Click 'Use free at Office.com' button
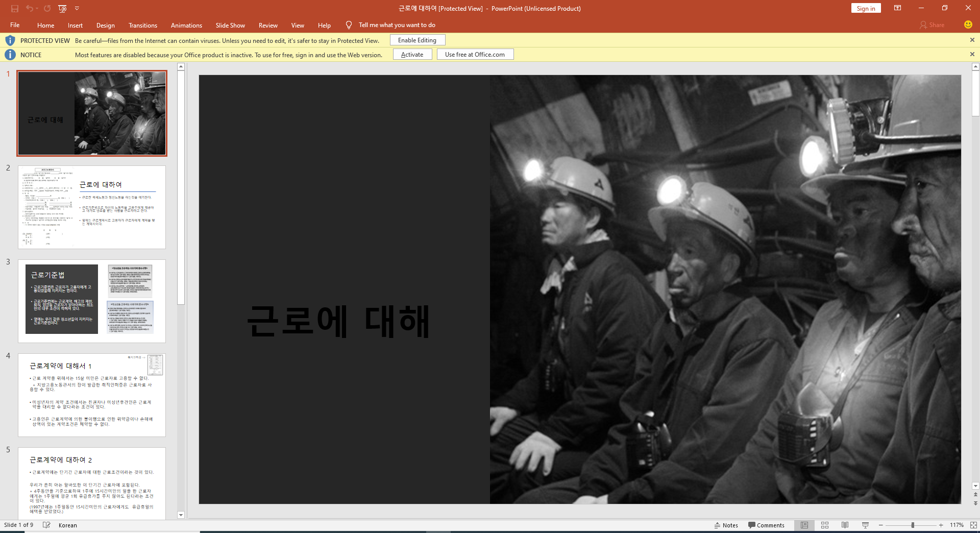This screenshot has height=533, width=980. click(x=475, y=54)
